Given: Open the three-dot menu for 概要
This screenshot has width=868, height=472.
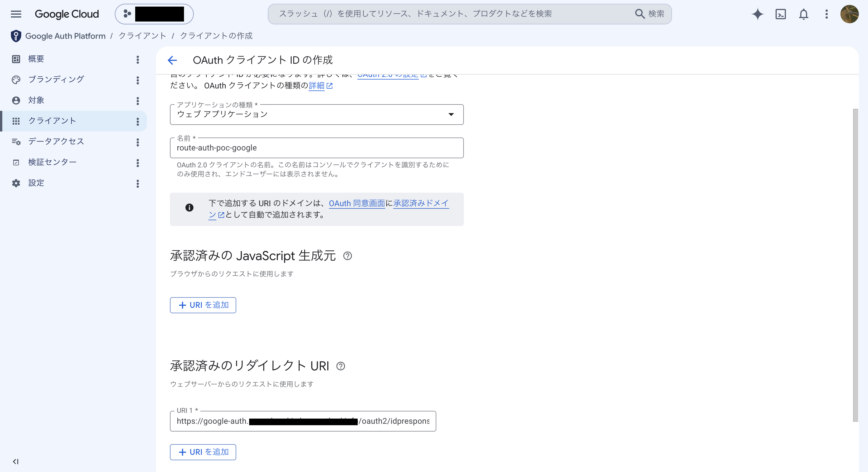Looking at the screenshot, I should point(137,60).
